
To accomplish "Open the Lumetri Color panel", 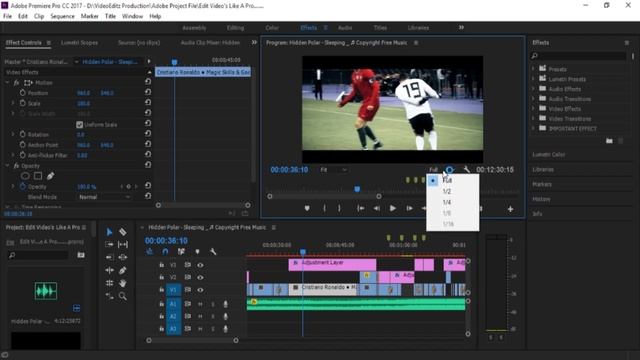I will click(x=549, y=155).
